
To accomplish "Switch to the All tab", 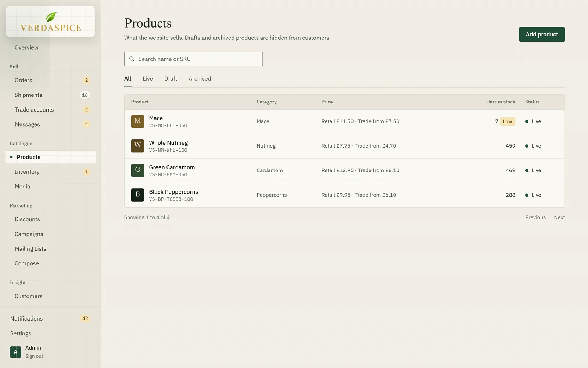I will pyautogui.click(x=128, y=79).
